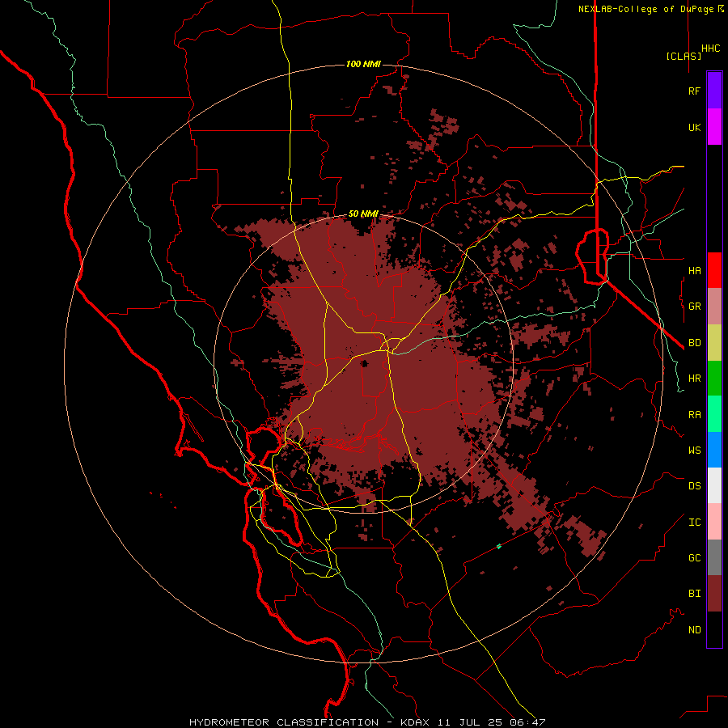Click the 'BD' legend label
The image size is (728, 728).
(x=694, y=343)
